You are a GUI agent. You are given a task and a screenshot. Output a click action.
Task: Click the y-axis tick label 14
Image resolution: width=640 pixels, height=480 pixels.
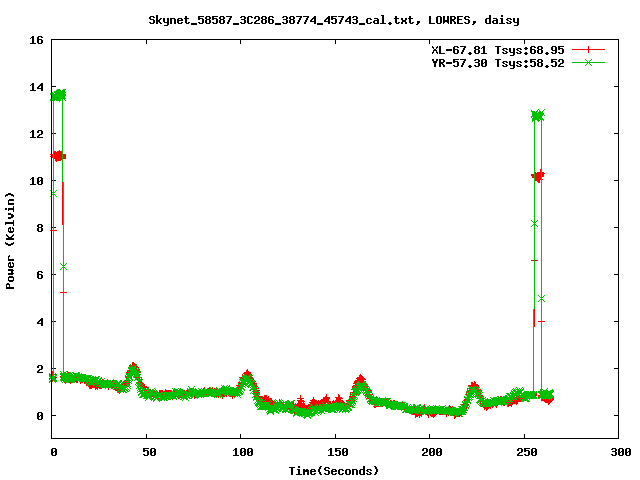(36, 87)
